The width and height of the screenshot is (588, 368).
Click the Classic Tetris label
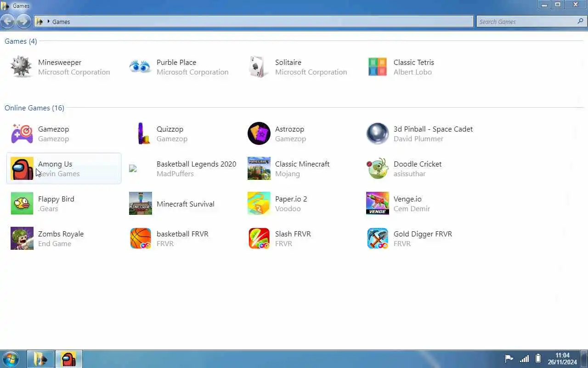pyautogui.click(x=413, y=62)
